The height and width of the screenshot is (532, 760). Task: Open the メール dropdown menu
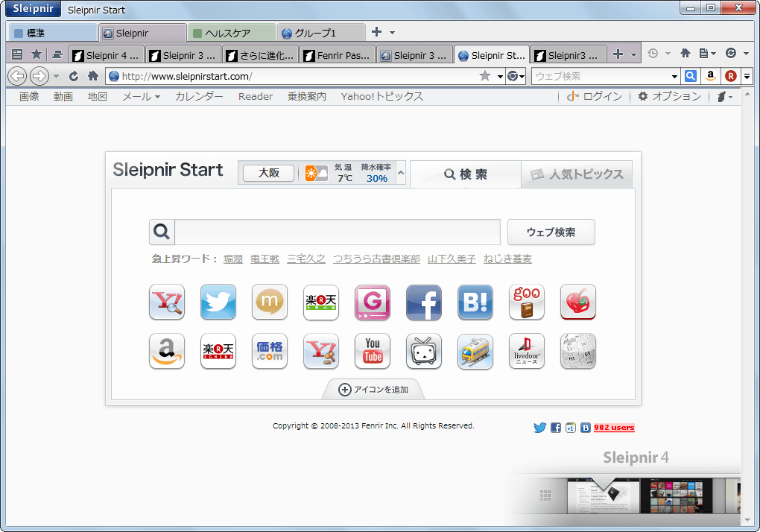(x=141, y=96)
